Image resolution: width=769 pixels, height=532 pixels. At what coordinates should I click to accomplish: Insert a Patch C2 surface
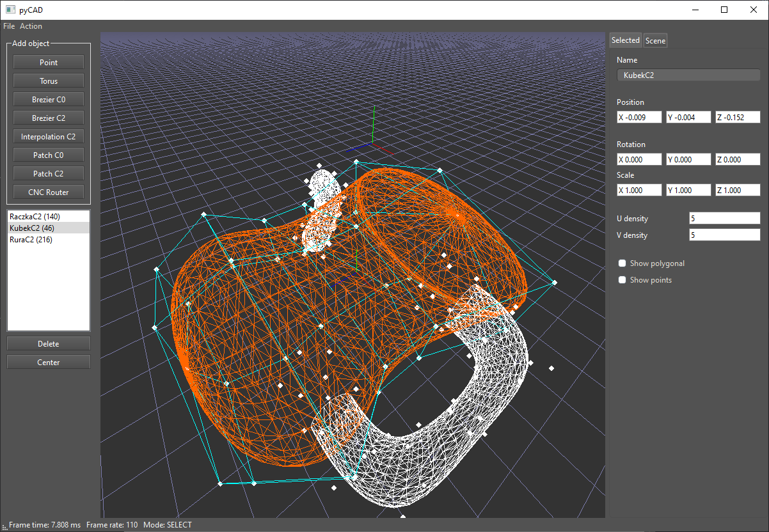(48, 173)
